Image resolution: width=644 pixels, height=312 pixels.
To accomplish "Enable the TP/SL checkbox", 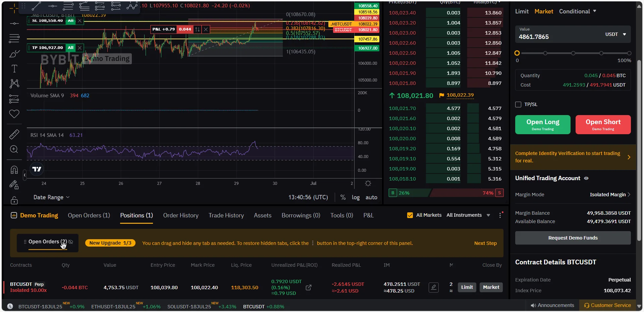I will (518, 104).
